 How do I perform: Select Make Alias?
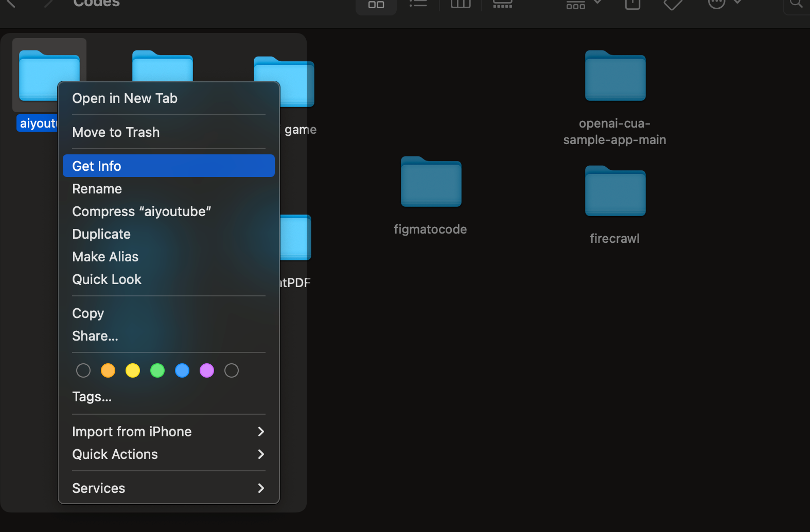(169, 257)
